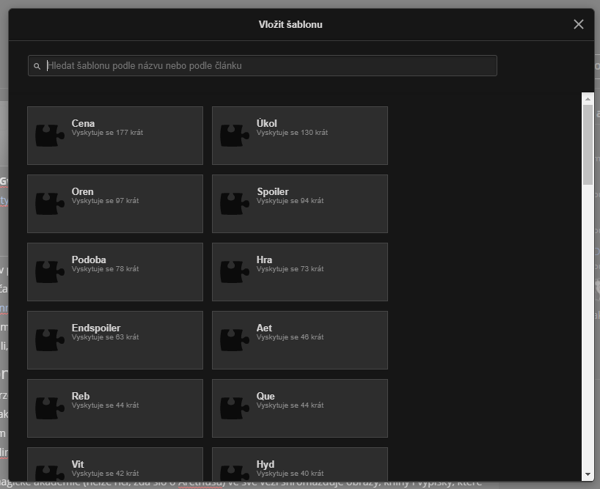
Task: Close the Vložit šablonu dialog
Action: (578, 24)
